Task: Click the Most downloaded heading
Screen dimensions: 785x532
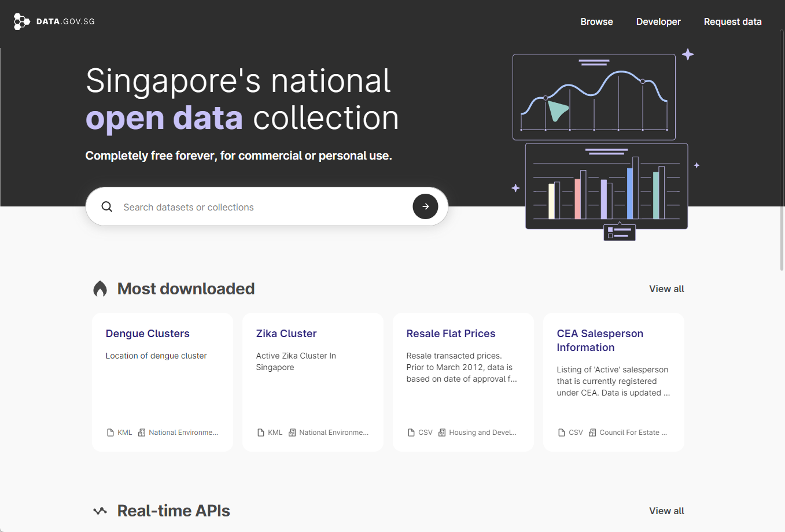Action: (x=186, y=289)
